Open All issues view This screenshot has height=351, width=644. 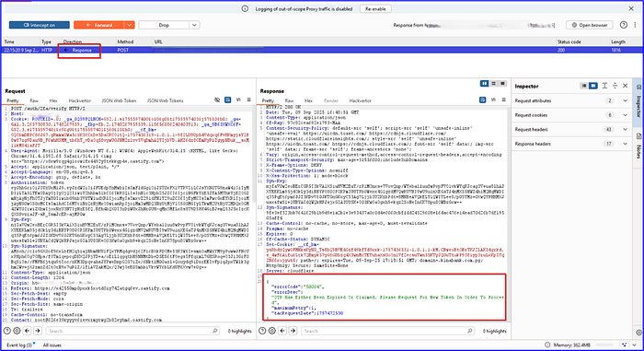click(52, 345)
